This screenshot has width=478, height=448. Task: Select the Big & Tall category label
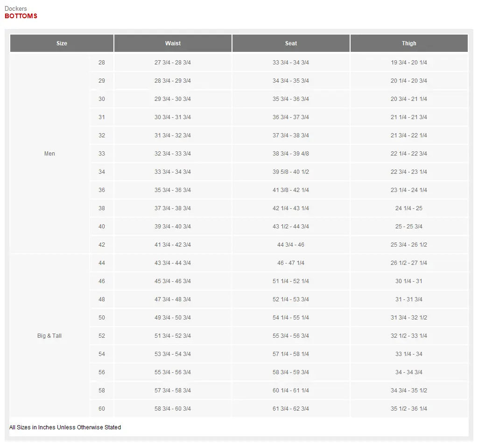pos(49,336)
